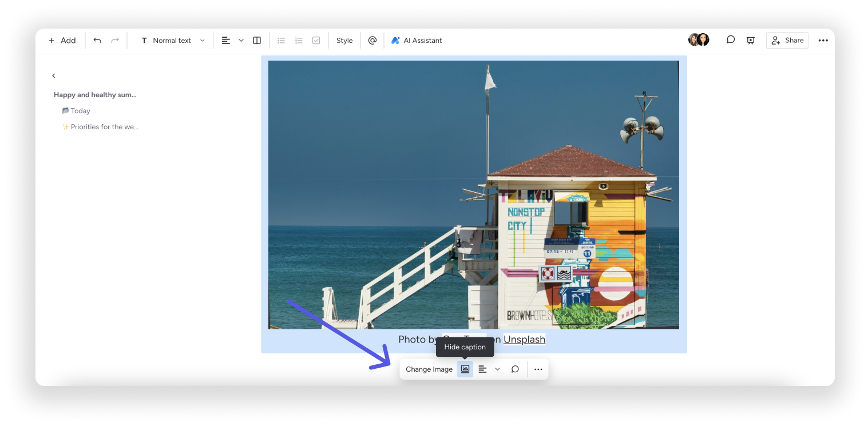Viewport: 868px width, 426px height.
Task: Open the top-right more options menu
Action: pyautogui.click(x=823, y=41)
